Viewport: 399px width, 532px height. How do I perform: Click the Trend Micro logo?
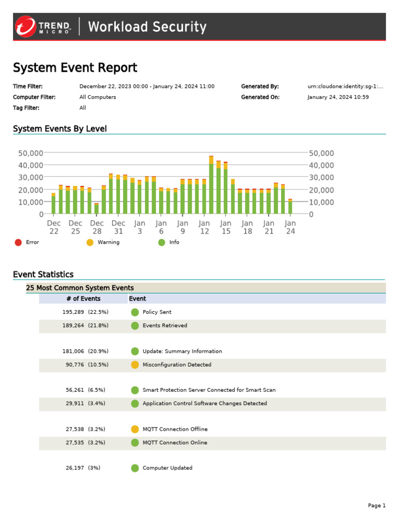(43, 26)
